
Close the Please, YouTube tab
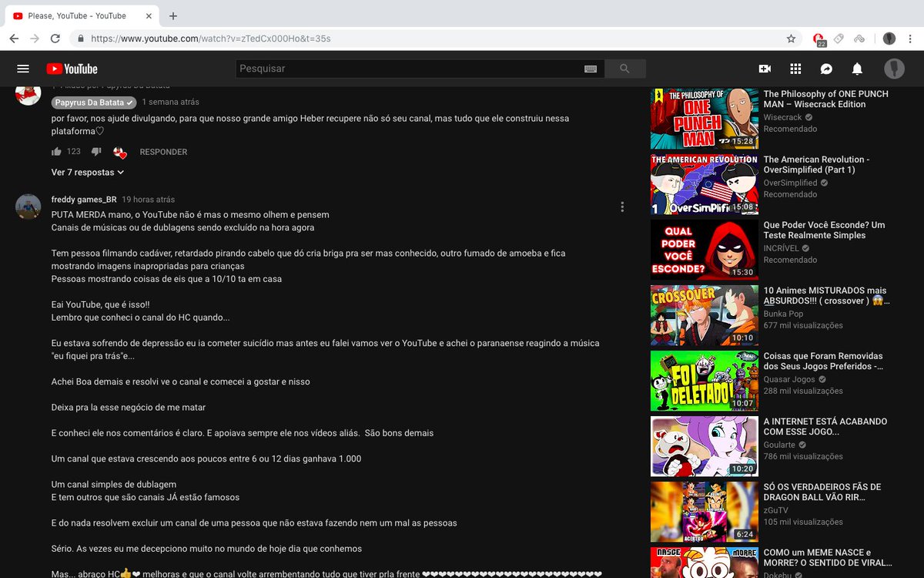click(150, 15)
